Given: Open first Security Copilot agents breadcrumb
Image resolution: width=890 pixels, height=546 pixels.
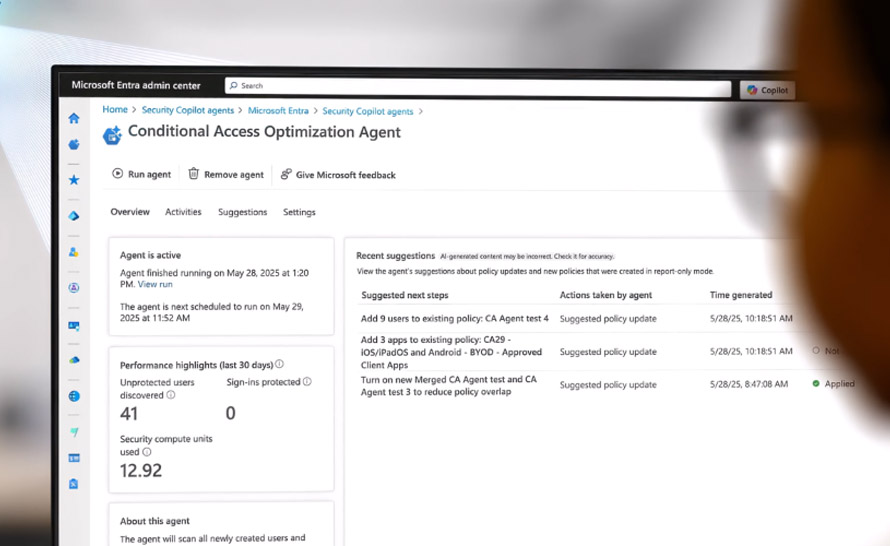Looking at the screenshot, I should pos(188,110).
